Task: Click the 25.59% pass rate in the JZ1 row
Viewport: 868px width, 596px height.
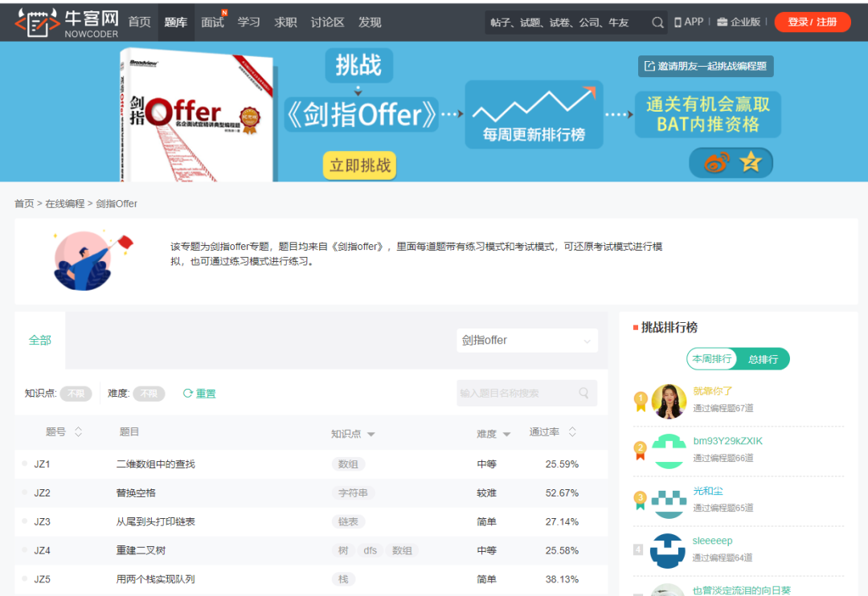Action: 561,463
